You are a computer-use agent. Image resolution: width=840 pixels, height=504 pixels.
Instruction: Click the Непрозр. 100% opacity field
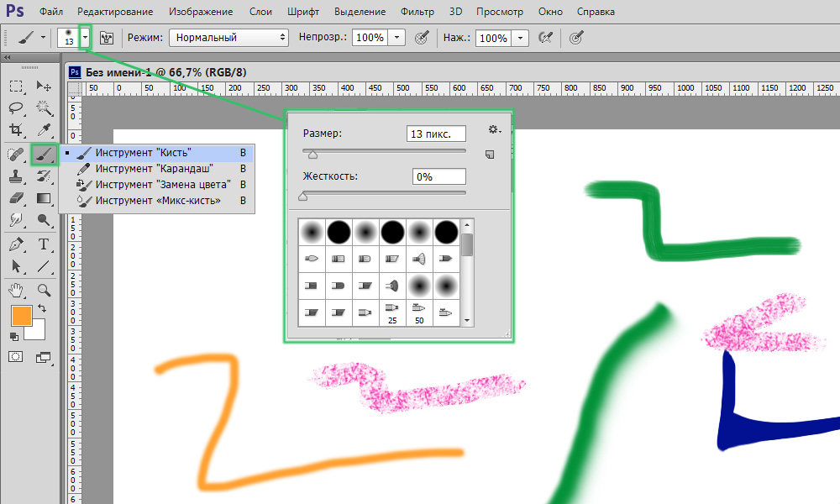click(x=370, y=38)
